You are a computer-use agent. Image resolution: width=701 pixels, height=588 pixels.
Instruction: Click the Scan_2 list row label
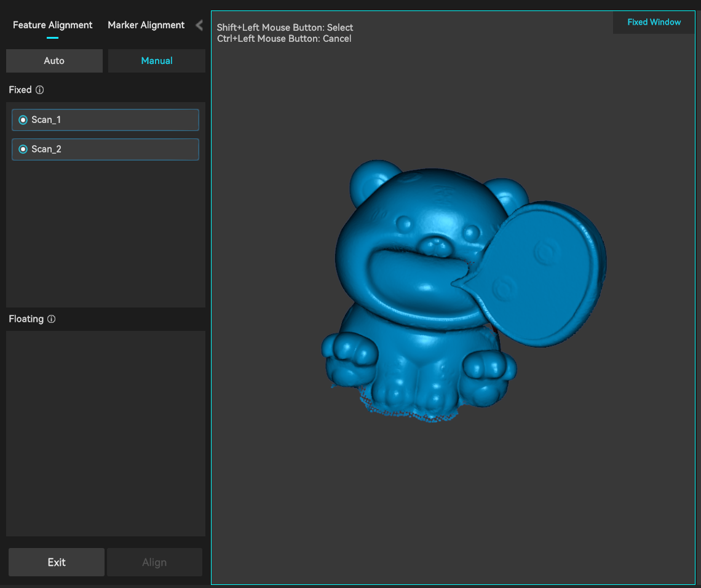[x=46, y=149]
